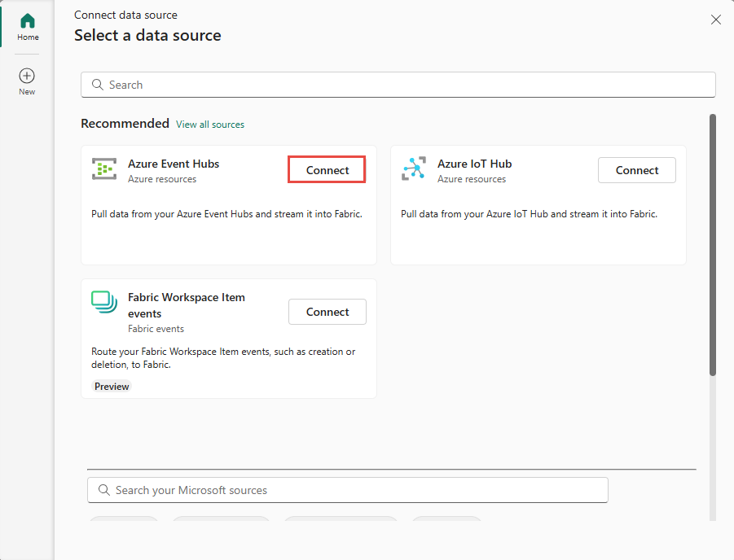This screenshot has height=560, width=734.
Task: Connect to Azure Event Hubs
Action: (x=326, y=169)
